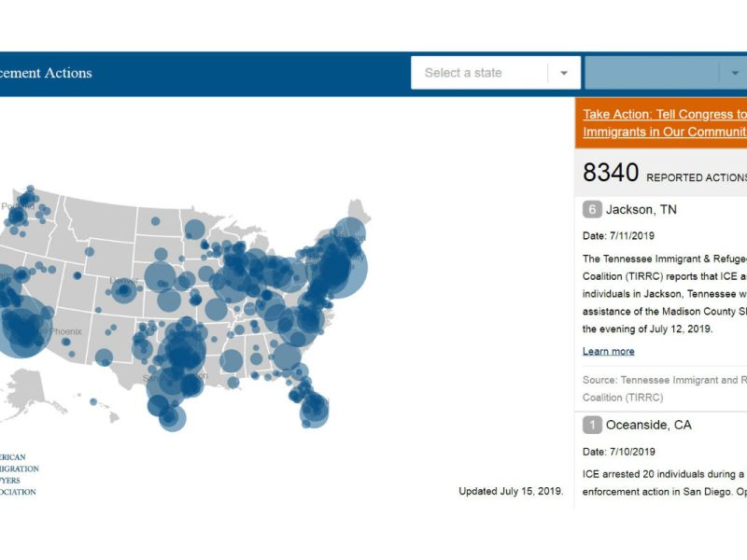The width and height of the screenshot is (747, 560).
Task: Select the Jackson, TN report heading
Action: point(641,209)
